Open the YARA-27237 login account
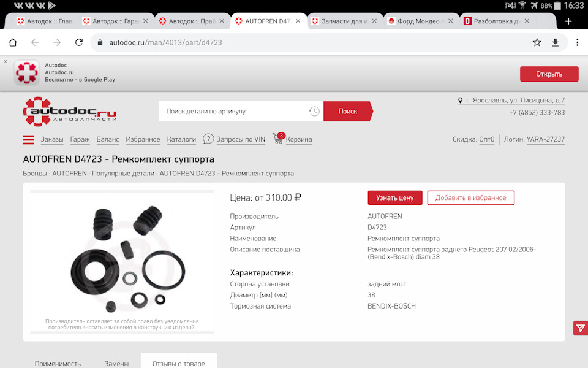This screenshot has width=588, height=368. pyautogui.click(x=546, y=139)
